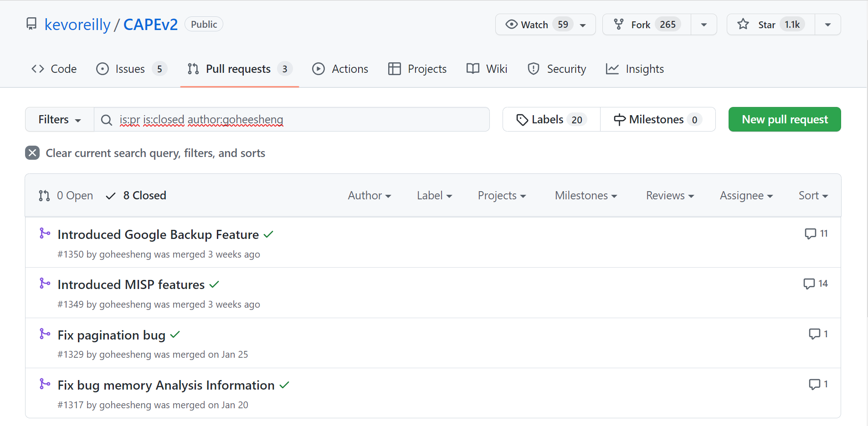The width and height of the screenshot is (868, 426).
Task: Click the green checkmark next to Introduced Google Backup Feature
Action: 268,234
